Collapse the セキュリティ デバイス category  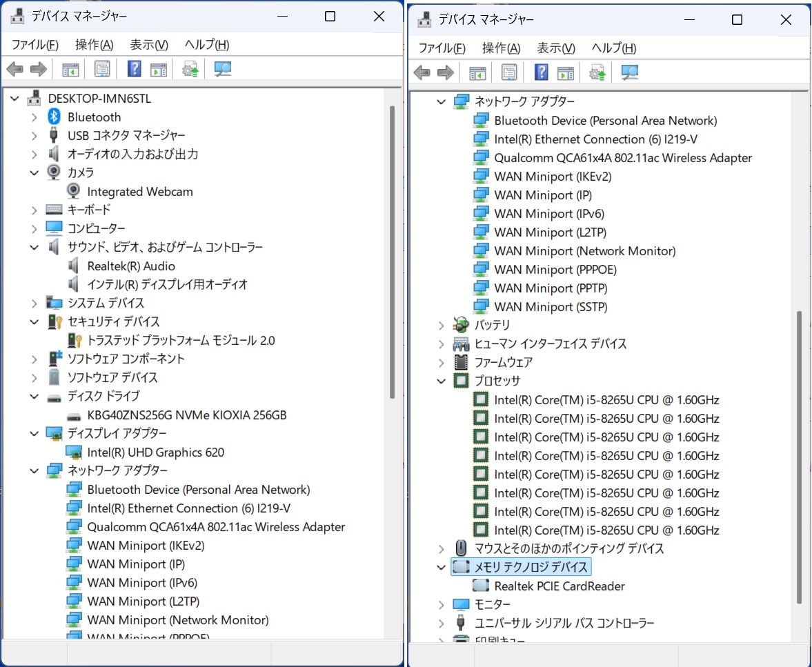coord(34,321)
